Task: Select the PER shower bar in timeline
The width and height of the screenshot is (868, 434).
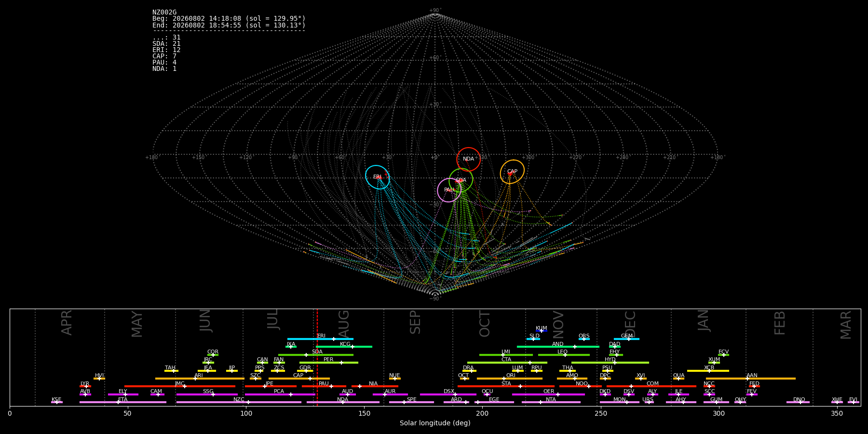Action: click(329, 363)
